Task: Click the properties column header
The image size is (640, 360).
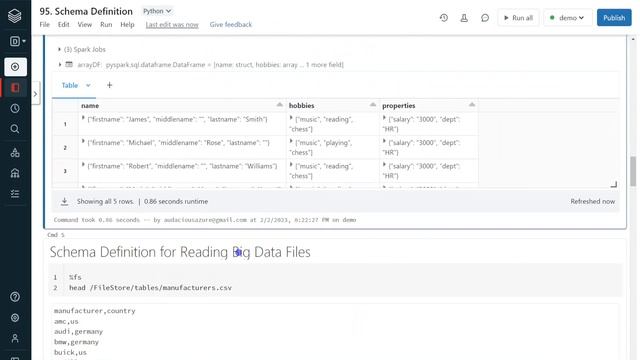Action: [398, 106]
